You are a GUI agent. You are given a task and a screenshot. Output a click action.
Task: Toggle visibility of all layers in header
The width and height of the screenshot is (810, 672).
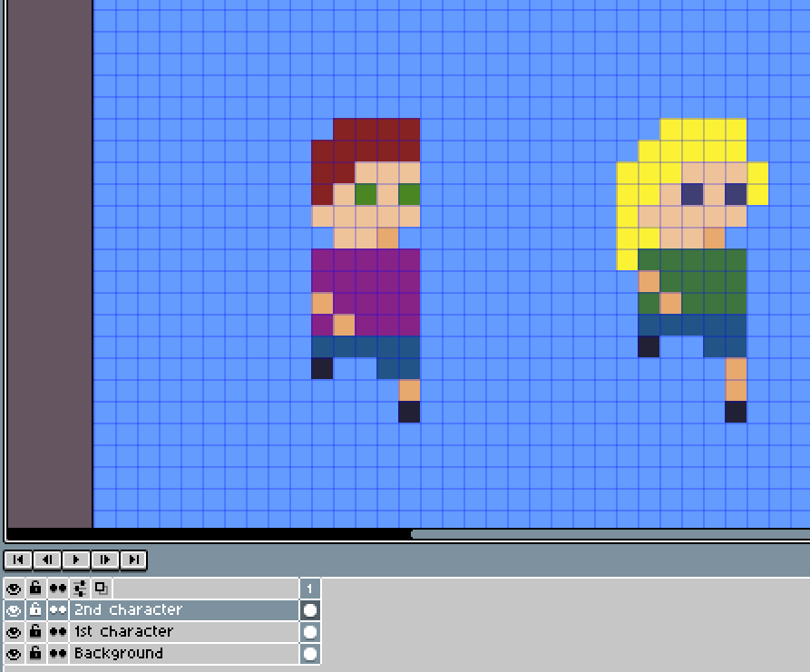pyautogui.click(x=14, y=589)
